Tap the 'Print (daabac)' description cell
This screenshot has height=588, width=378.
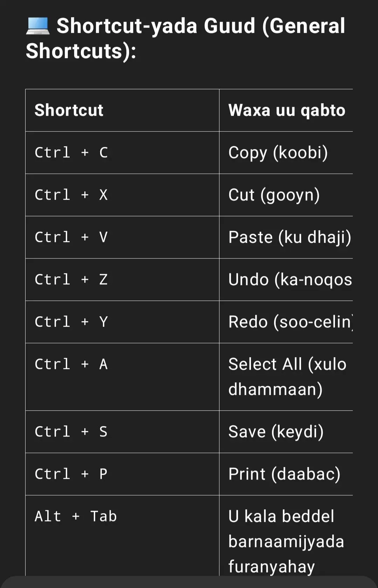[286, 474]
